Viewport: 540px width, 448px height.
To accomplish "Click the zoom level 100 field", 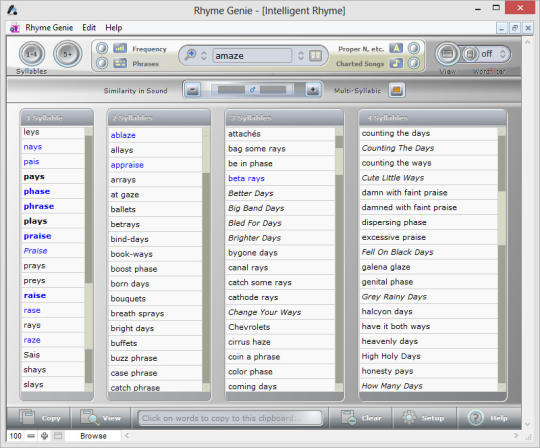I will [15, 436].
